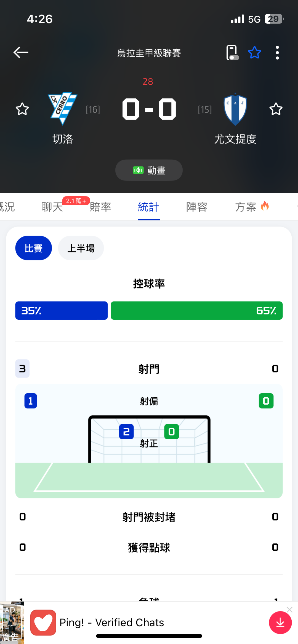Favorite the 切洛 team star
This screenshot has height=644, width=298.
click(22, 109)
